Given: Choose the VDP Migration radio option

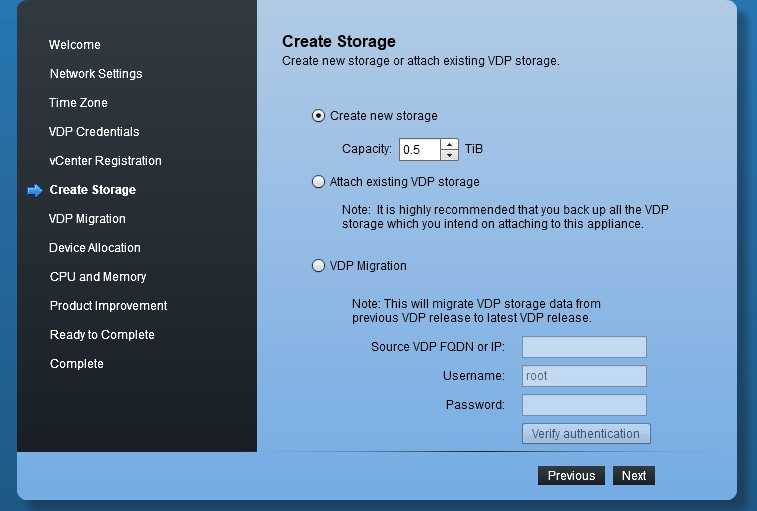Looking at the screenshot, I should 318,266.
